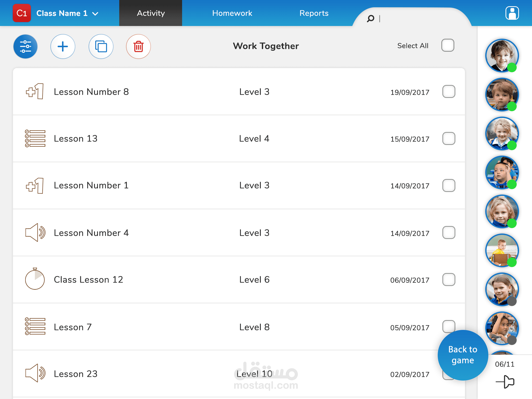Click the red C1 class badge

click(x=22, y=13)
